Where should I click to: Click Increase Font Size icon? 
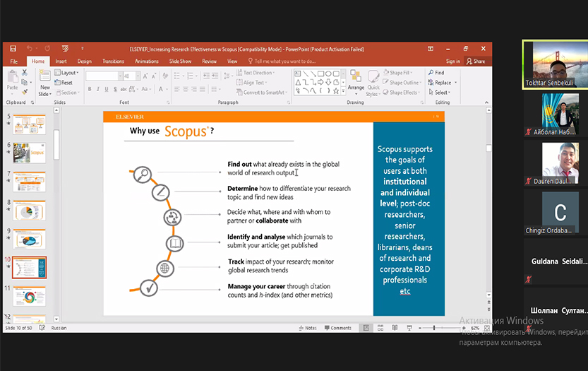tap(145, 76)
